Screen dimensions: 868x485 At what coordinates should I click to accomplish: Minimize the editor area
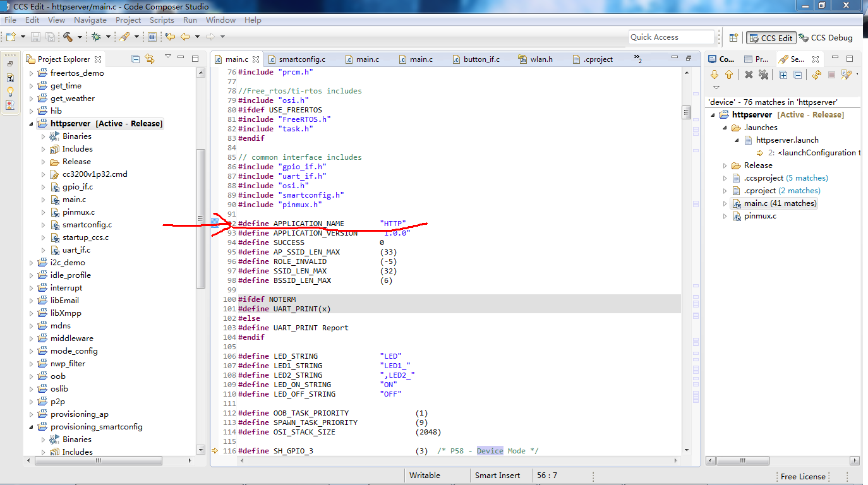[676, 58]
